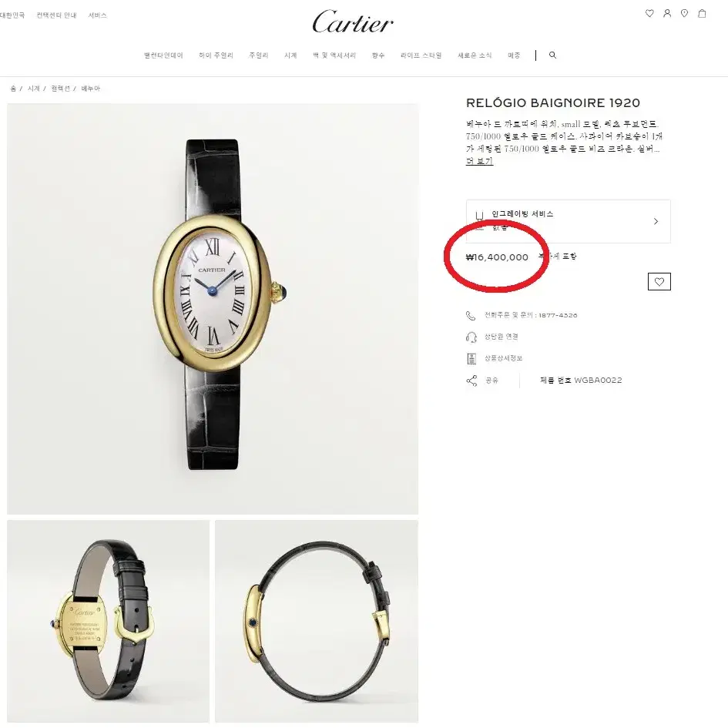The image size is (728, 728).
Task: Open the shopping bag icon
Action: click(702, 13)
